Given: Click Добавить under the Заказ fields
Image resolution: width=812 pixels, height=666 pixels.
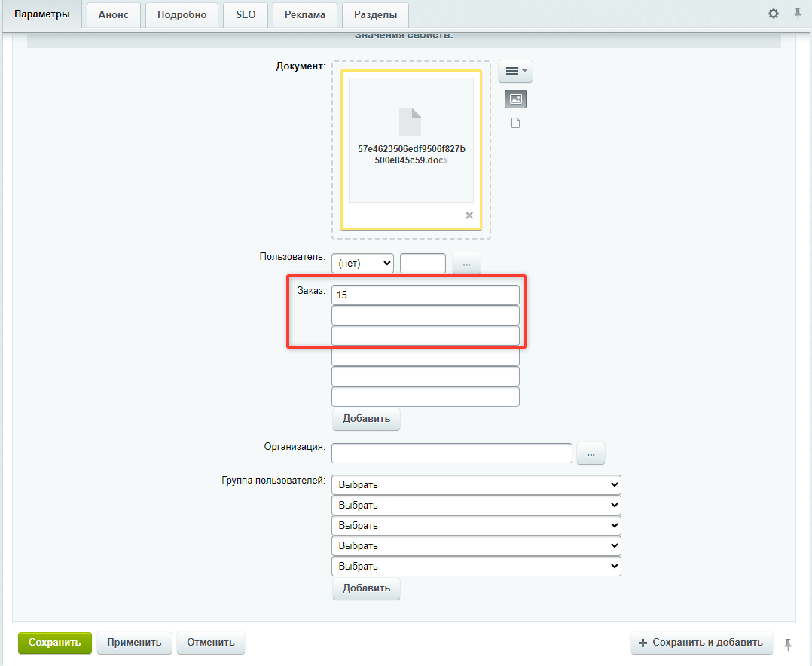Looking at the screenshot, I should point(366,419).
